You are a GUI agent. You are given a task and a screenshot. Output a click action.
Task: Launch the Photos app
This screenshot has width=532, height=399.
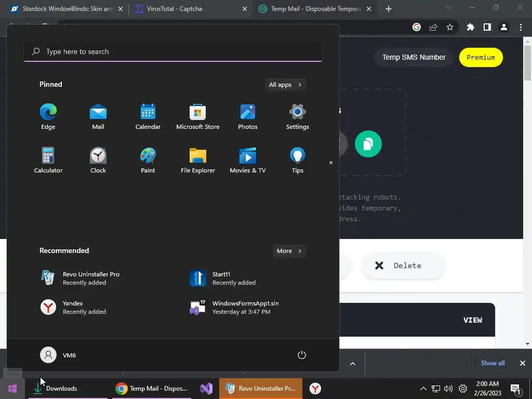point(248,117)
